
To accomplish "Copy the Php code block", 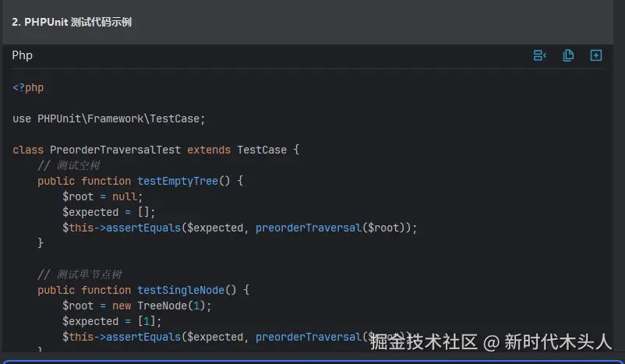I will 568,55.
